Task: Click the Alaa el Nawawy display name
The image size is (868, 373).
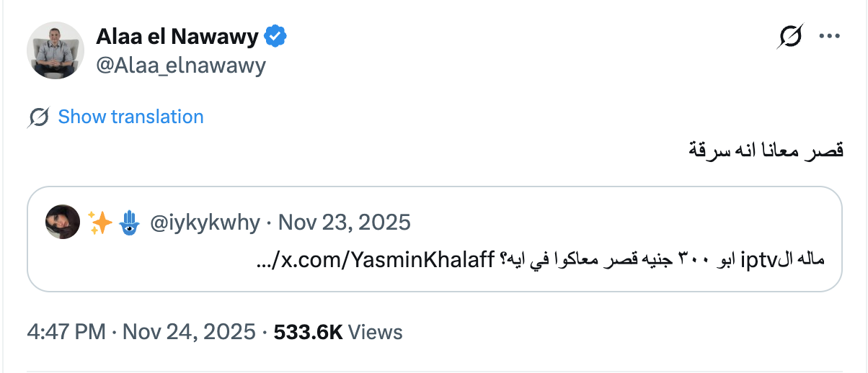Action: pos(177,36)
